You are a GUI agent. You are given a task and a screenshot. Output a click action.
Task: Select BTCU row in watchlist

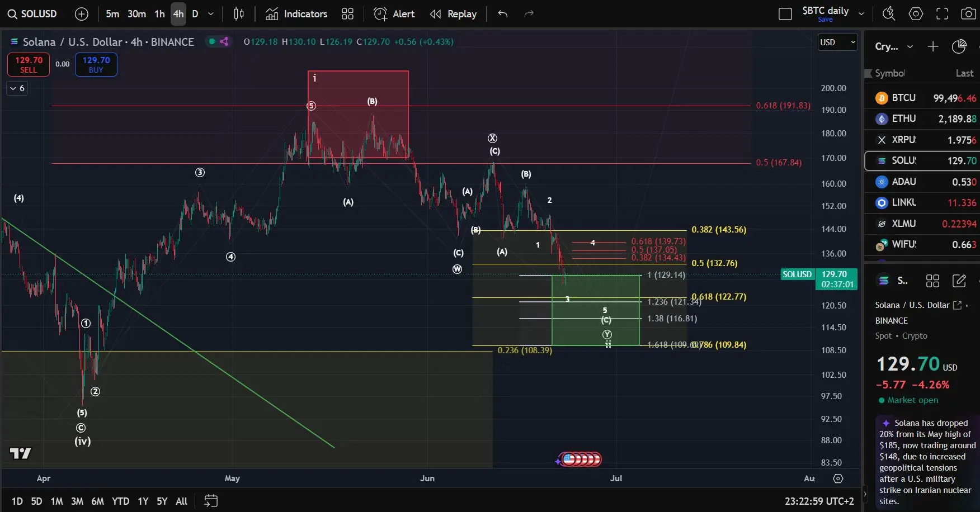(922, 98)
